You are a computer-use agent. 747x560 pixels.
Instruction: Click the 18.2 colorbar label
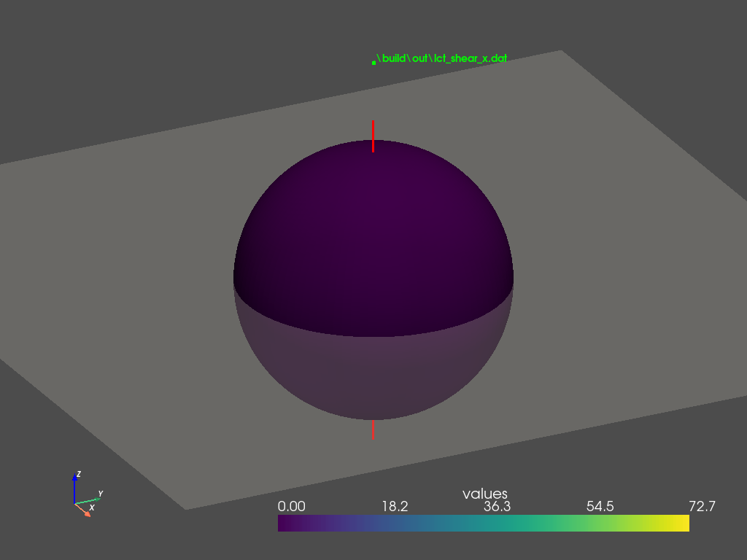395,507
